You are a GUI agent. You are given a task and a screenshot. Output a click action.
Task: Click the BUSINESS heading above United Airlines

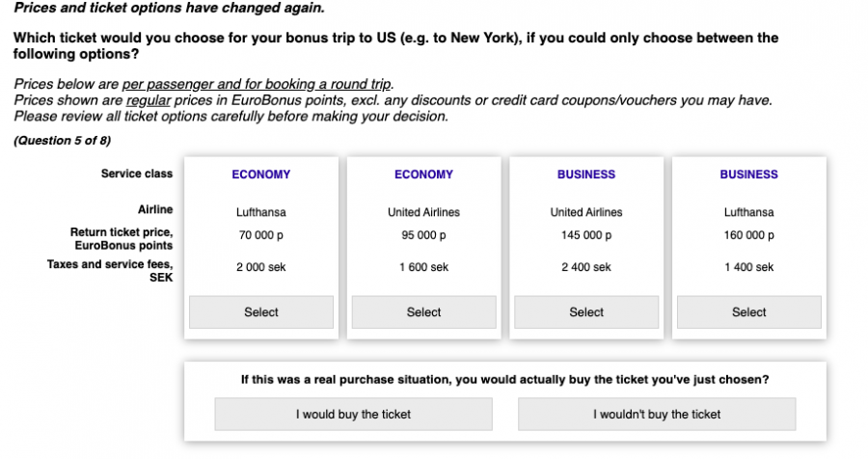[586, 175]
